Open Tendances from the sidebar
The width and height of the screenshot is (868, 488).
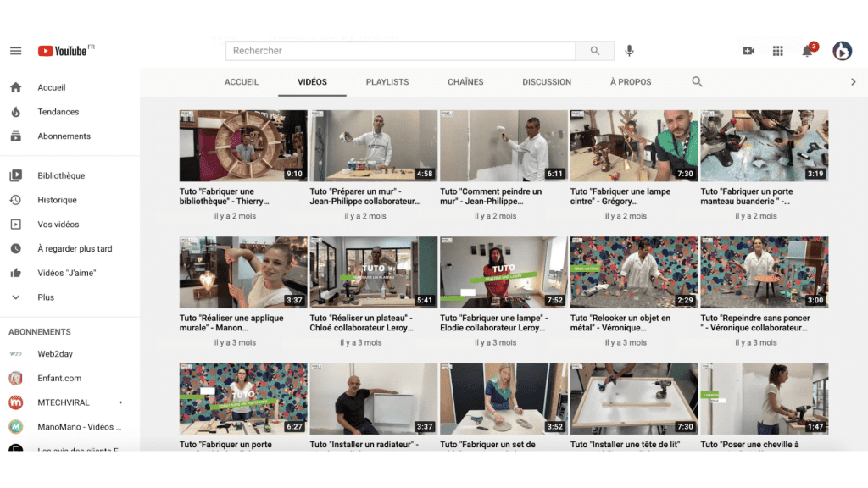pos(58,112)
